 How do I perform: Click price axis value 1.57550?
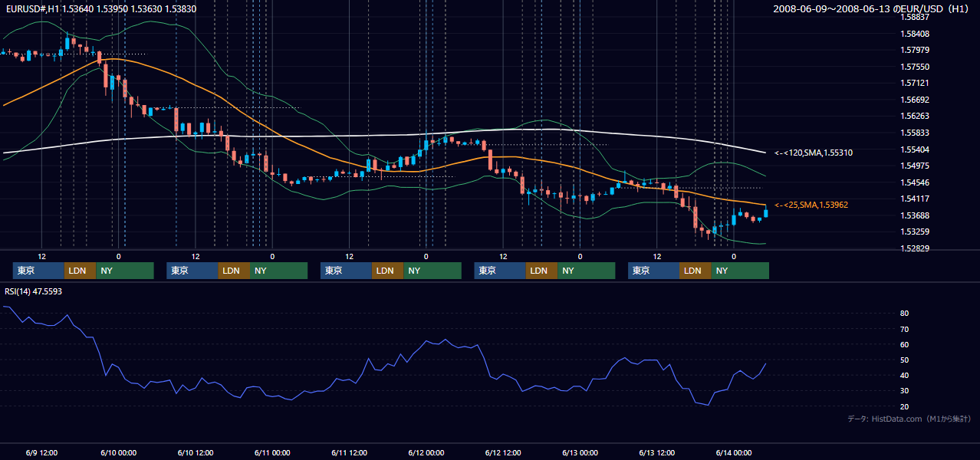click(x=915, y=67)
